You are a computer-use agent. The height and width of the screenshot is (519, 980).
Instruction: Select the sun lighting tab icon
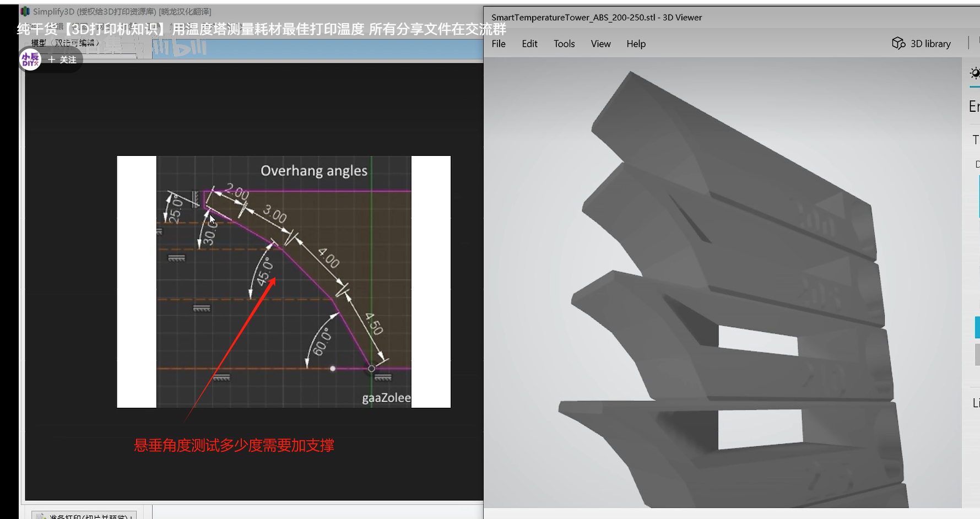(x=974, y=73)
